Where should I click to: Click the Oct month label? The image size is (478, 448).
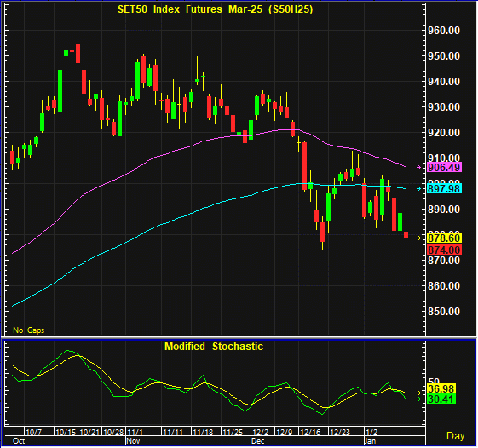(x=19, y=441)
